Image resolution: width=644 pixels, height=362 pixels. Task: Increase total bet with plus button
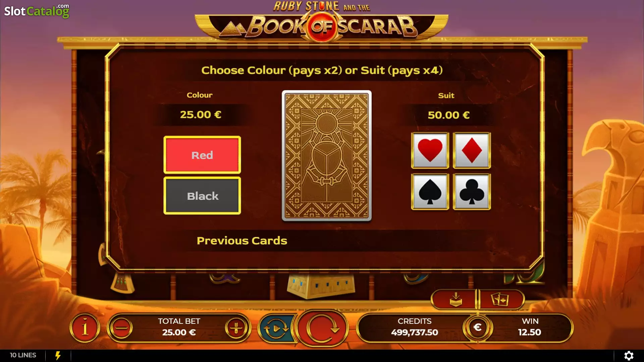click(236, 327)
